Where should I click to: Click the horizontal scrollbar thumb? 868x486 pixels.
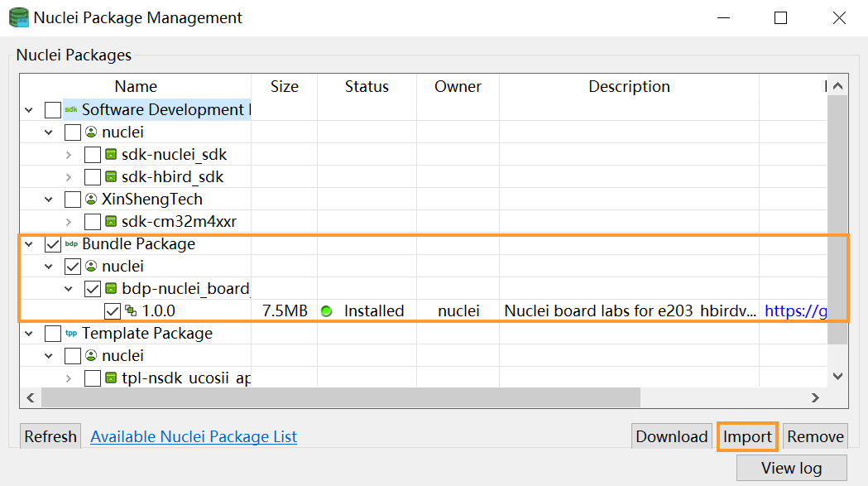pyautogui.click(x=339, y=397)
